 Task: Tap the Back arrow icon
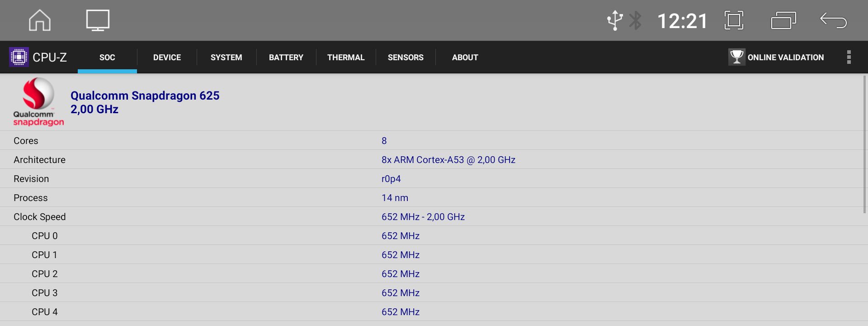point(833,20)
